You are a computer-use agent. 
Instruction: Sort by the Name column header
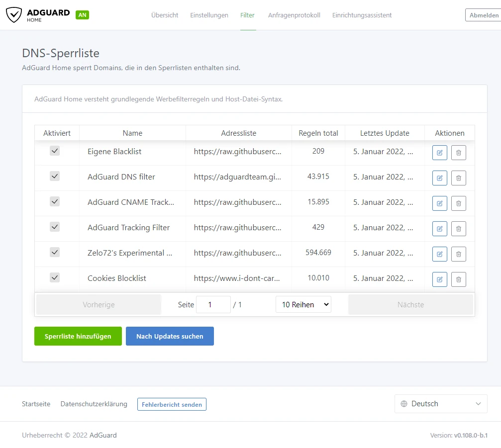click(133, 133)
